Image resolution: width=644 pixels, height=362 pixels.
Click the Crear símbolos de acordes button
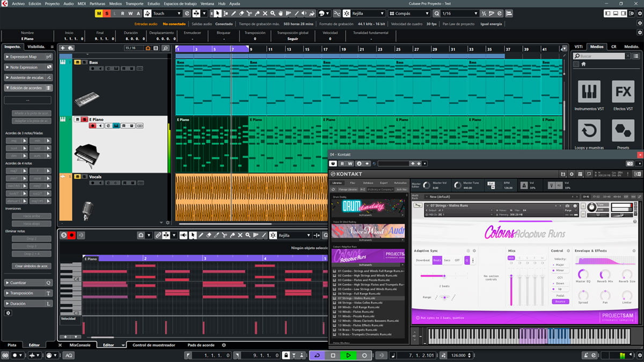coord(32,266)
